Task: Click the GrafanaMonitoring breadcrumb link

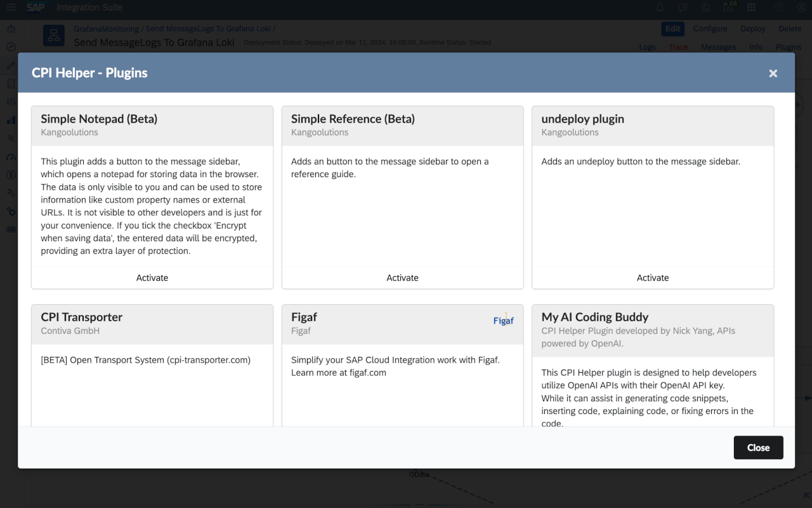Action: pyautogui.click(x=106, y=29)
